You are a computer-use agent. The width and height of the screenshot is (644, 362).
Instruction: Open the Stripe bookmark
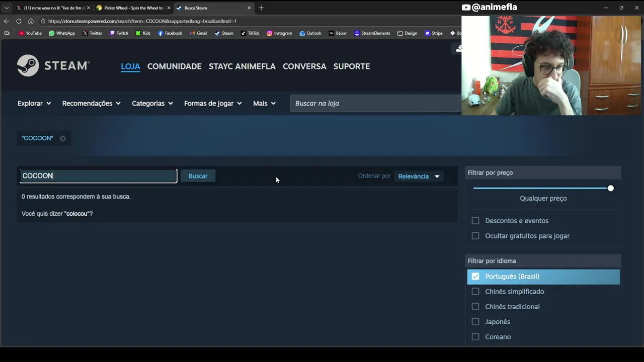click(x=434, y=33)
